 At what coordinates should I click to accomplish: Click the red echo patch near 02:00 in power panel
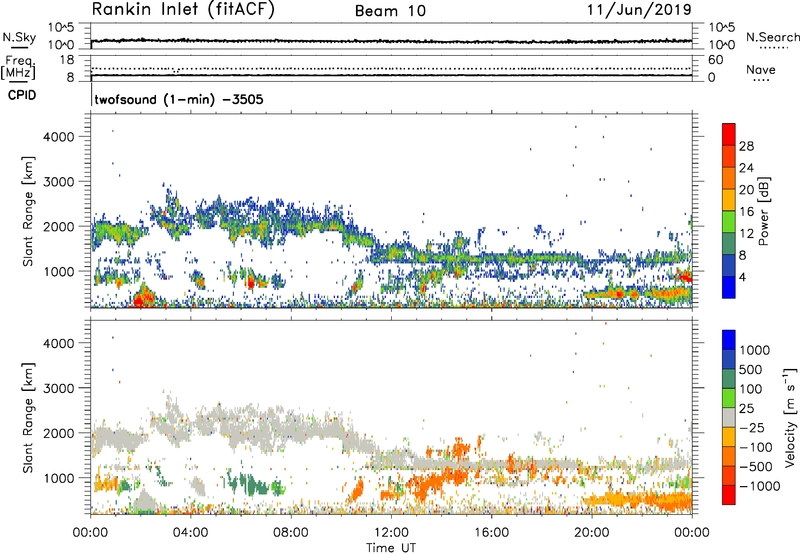143,296
